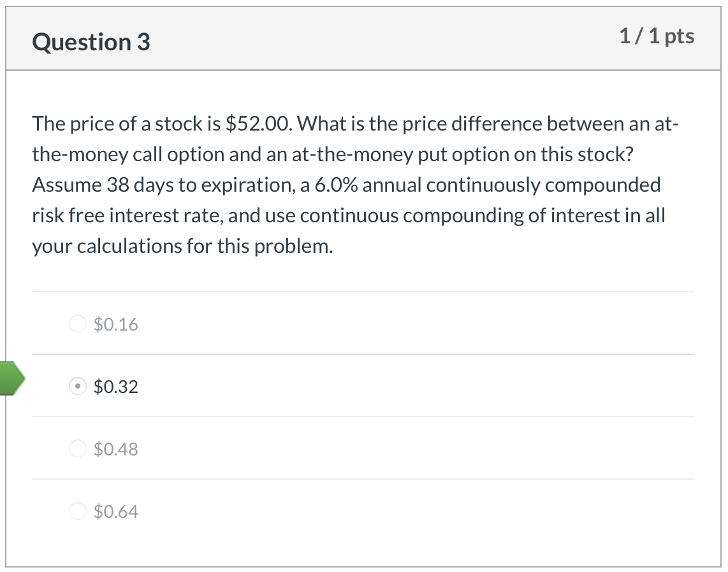Click the selected radio indicator beside $0.32

point(77,386)
